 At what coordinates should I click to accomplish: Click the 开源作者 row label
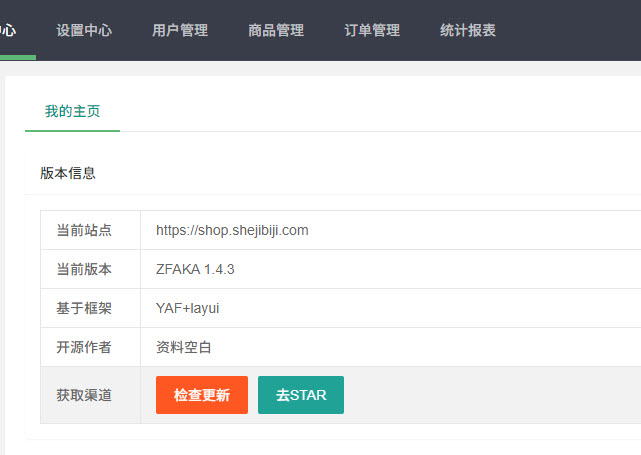(84, 347)
